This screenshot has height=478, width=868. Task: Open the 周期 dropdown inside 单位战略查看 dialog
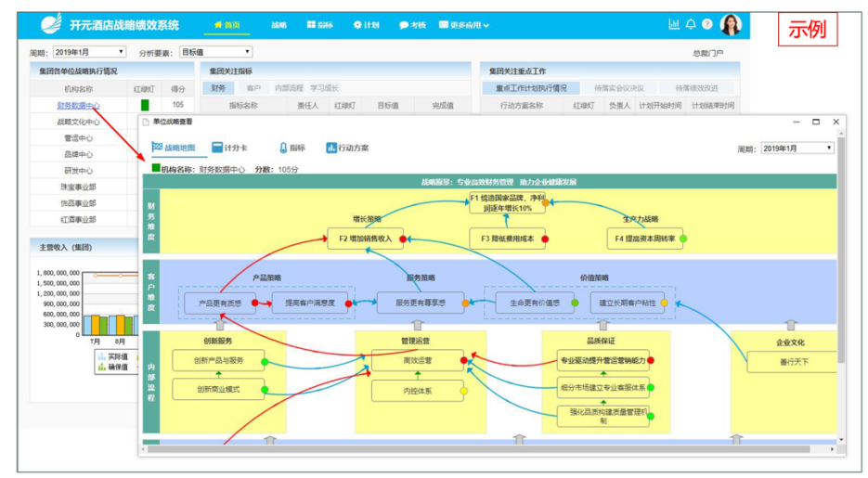797,149
